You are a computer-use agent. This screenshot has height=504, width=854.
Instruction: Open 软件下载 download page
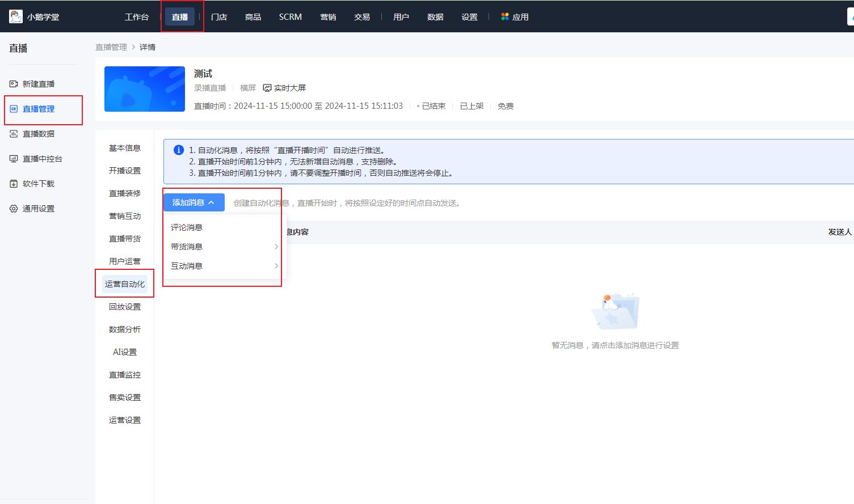[39, 183]
